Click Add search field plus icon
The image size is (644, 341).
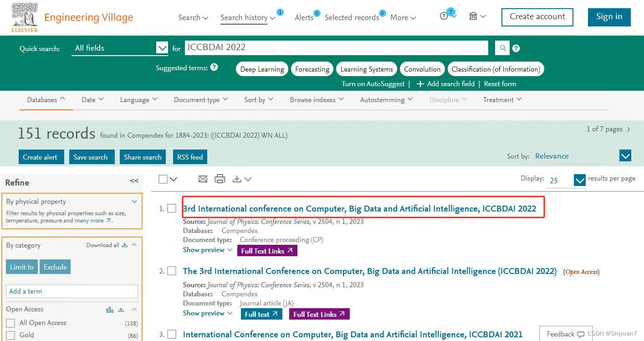pos(420,84)
